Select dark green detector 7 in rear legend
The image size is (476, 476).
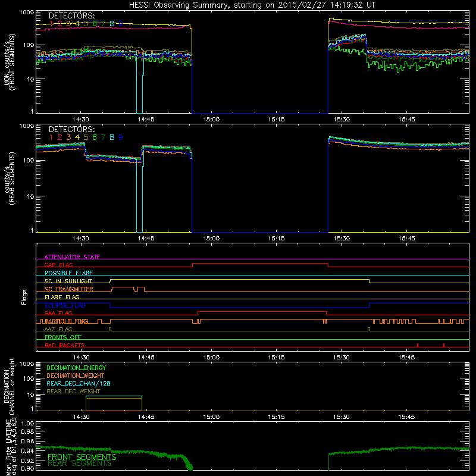click(103, 137)
